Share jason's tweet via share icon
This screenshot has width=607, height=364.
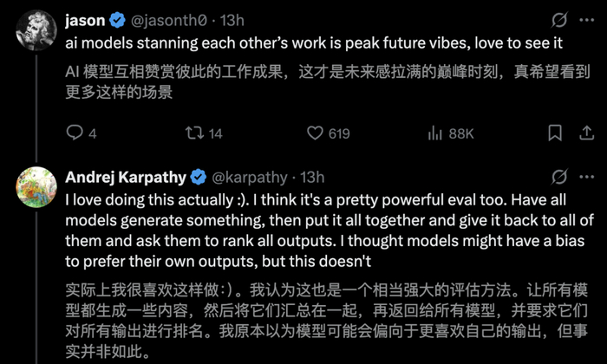tap(586, 133)
